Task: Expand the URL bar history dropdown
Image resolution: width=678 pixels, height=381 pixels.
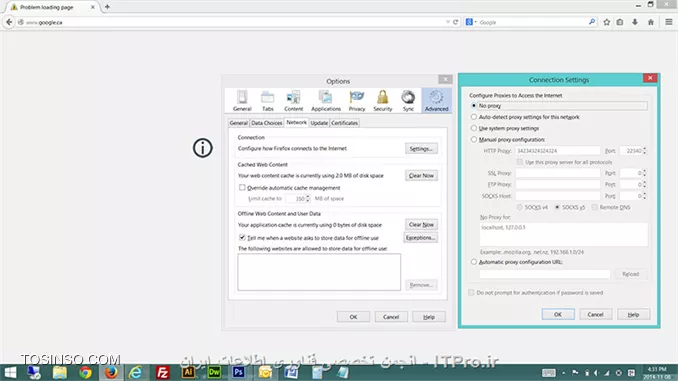Action: tap(448, 22)
